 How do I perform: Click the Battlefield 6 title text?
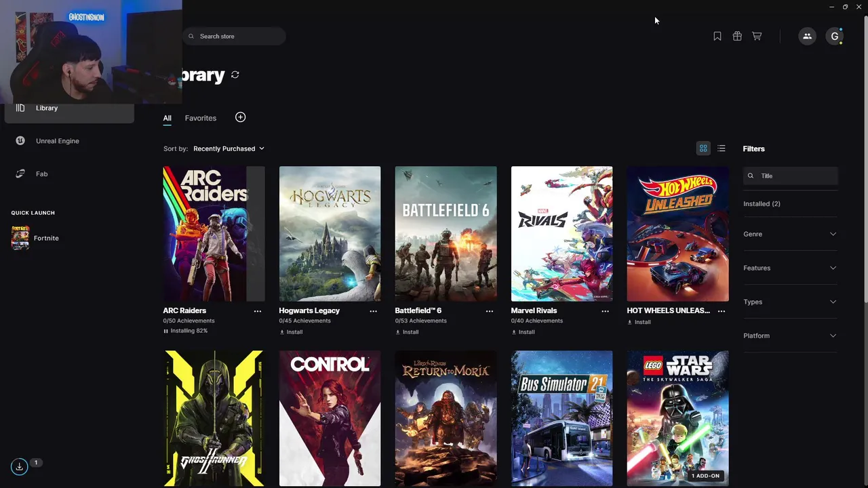pyautogui.click(x=418, y=310)
